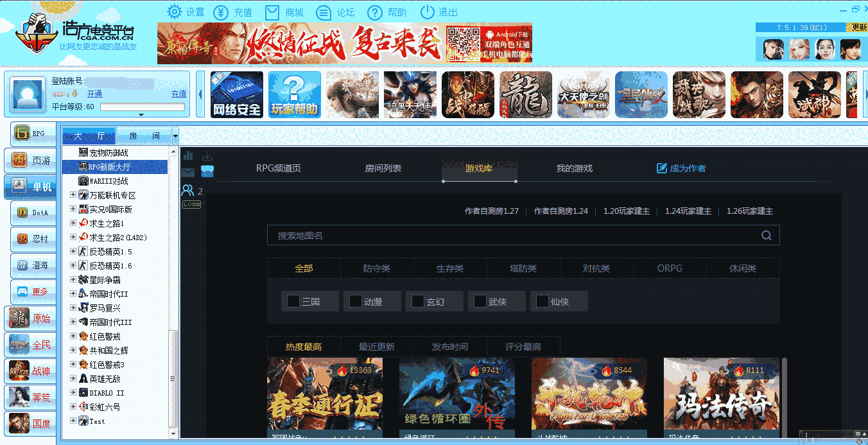This screenshot has height=445, width=868.
Task: Launch the 全民仙战 game tile
Action: coord(641,94)
